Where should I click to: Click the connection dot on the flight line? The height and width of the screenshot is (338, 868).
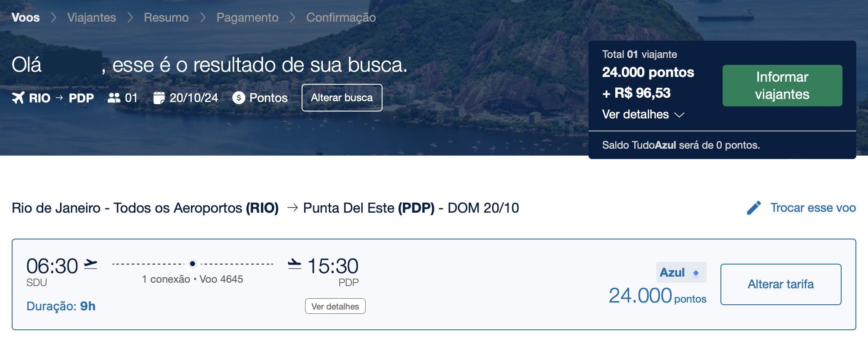pyautogui.click(x=193, y=264)
